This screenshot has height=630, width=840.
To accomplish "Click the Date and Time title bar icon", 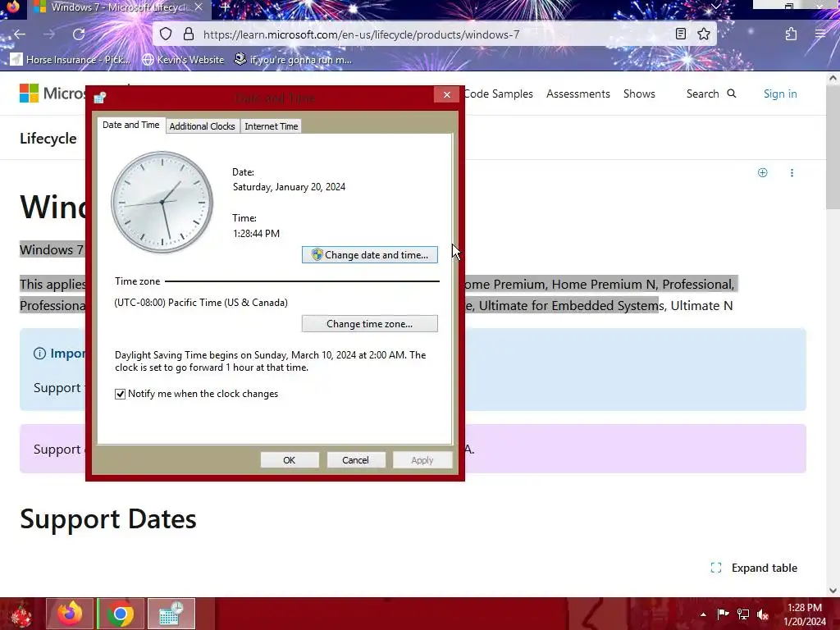I will [x=99, y=97].
